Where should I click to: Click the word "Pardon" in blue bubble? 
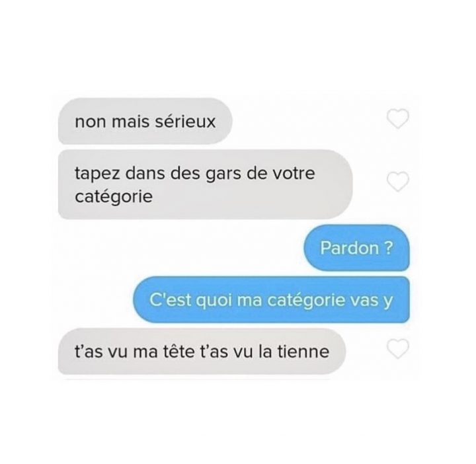coord(350,248)
